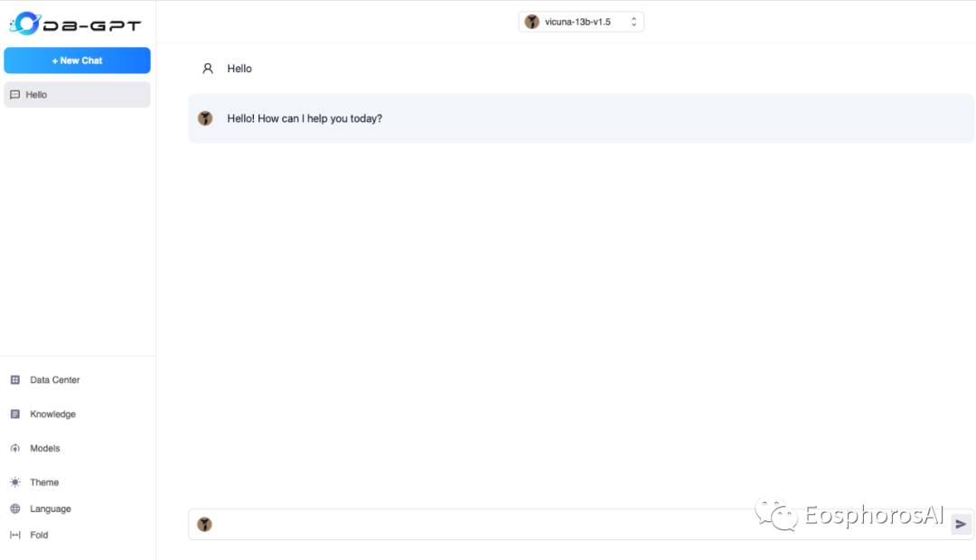The width and height of the screenshot is (976, 560).
Task: Click the Models icon in sidebar
Action: pyautogui.click(x=14, y=449)
